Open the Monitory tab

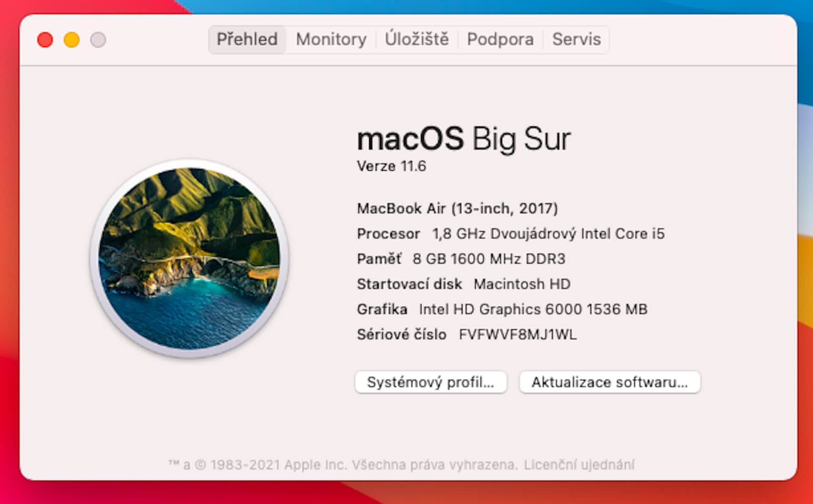coord(331,39)
